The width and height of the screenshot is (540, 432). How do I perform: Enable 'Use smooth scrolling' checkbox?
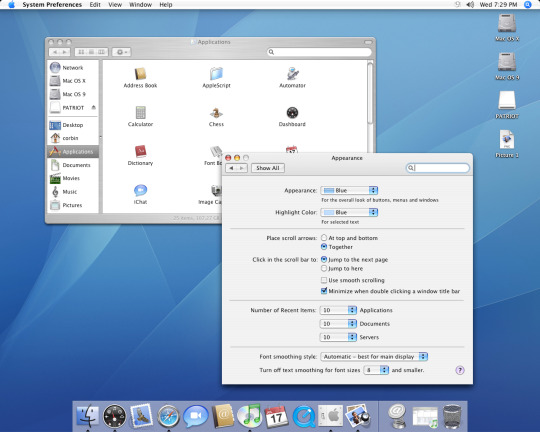324,280
